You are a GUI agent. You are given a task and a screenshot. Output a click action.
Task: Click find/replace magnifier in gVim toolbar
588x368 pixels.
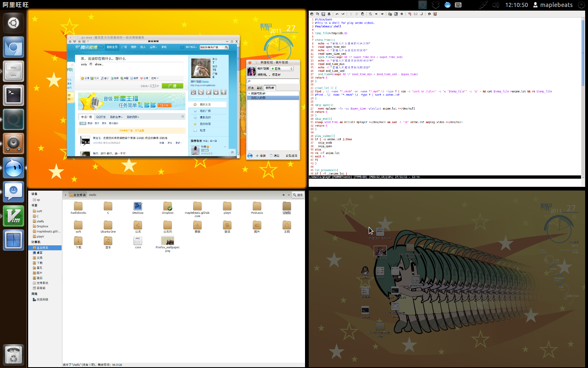(370, 14)
